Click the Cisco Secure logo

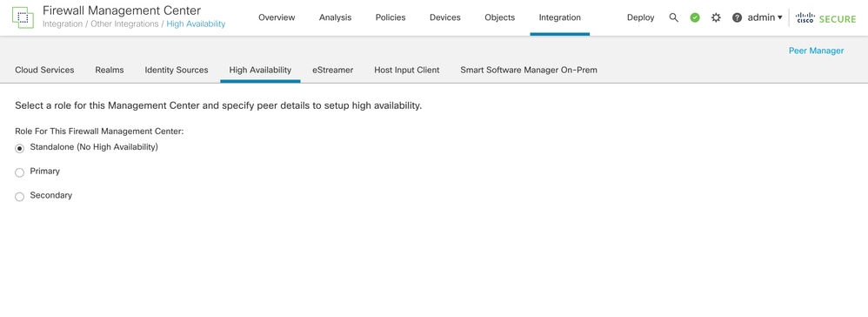825,18
